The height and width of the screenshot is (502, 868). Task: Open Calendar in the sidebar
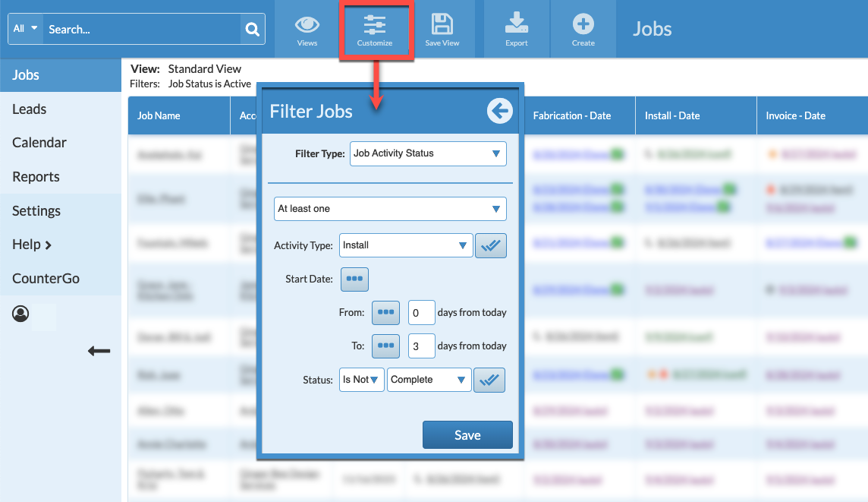pyautogui.click(x=61, y=143)
